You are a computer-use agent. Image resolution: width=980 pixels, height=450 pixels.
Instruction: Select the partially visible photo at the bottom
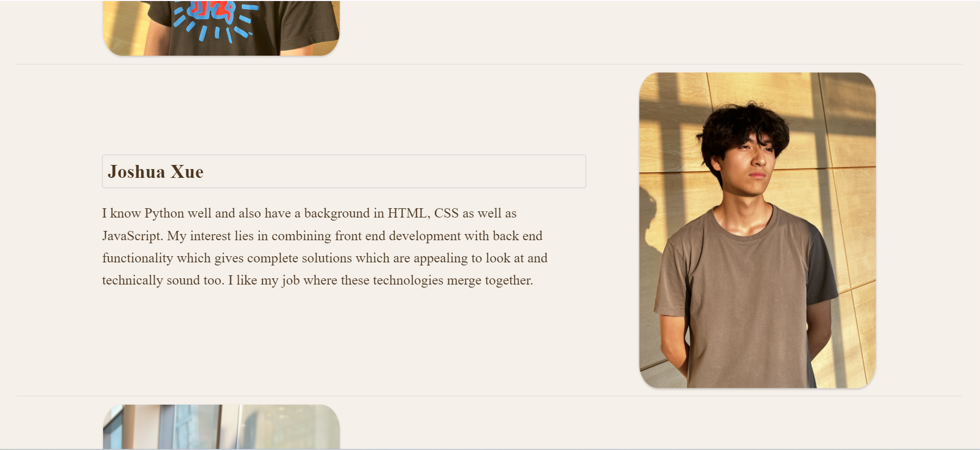(x=221, y=427)
